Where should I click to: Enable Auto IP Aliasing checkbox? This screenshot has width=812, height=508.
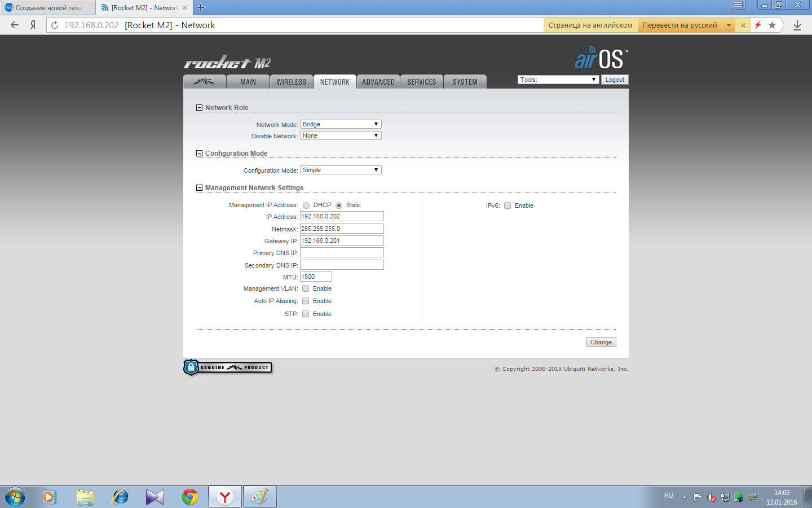coord(306,301)
